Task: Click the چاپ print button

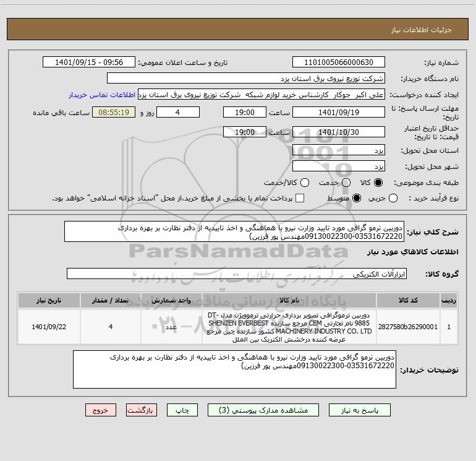Action: pos(182,410)
